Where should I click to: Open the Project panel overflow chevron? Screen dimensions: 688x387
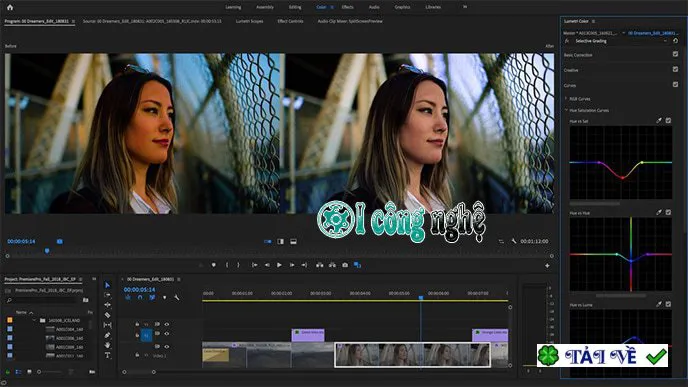(94, 279)
